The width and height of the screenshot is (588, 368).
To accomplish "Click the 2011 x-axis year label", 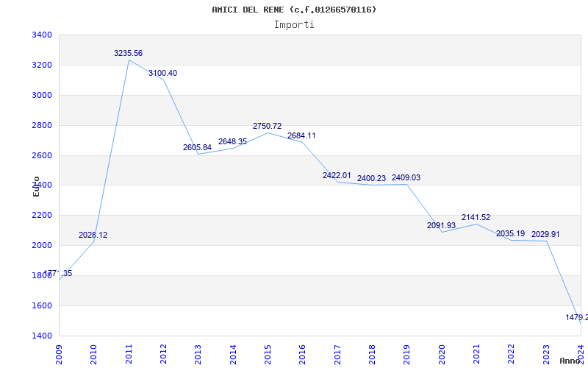I will pyautogui.click(x=129, y=353).
